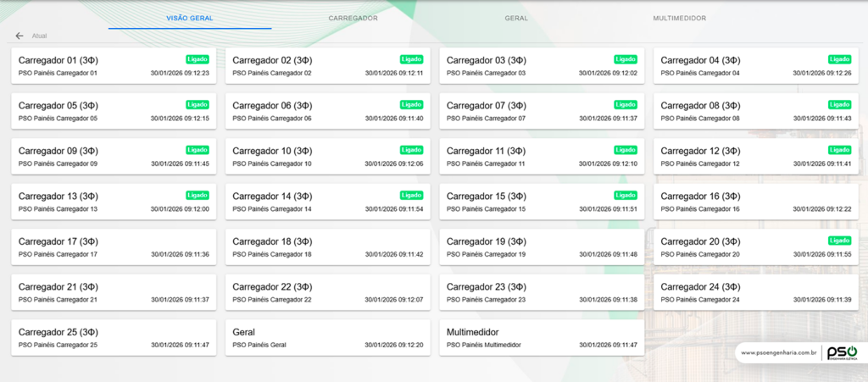This screenshot has height=382, width=868.
Task: Open the Multimedidor panel card
Action: coord(541,337)
